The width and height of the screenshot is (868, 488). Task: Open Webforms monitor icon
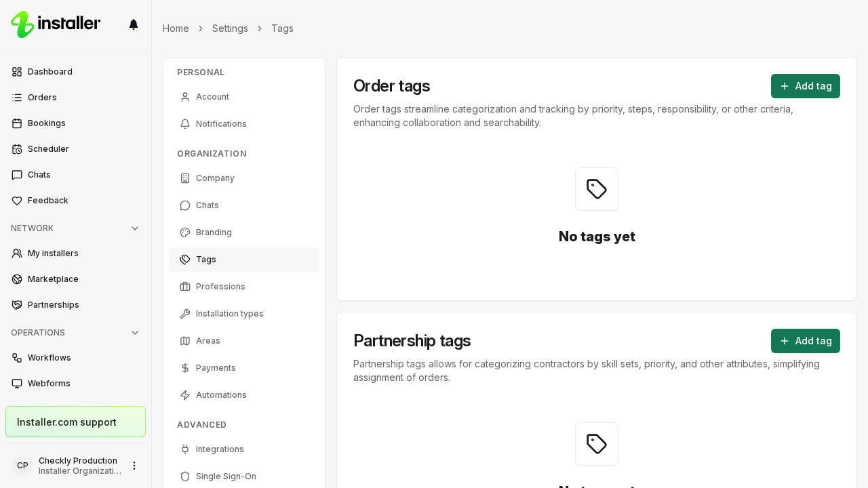click(17, 384)
